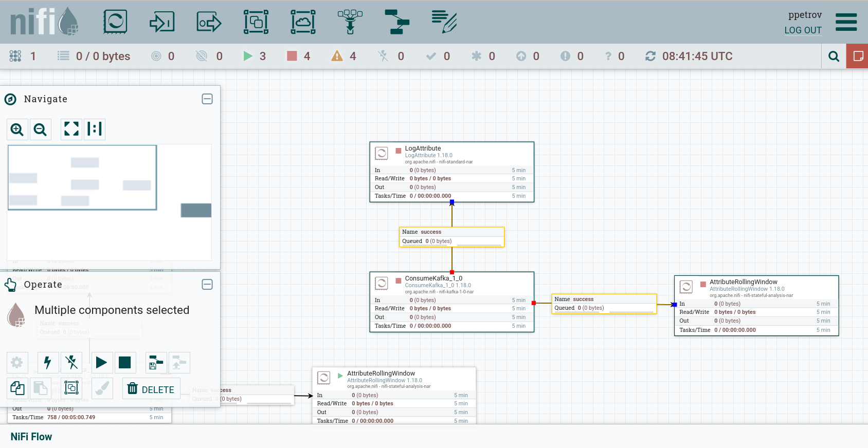Click the disabled components status icon
This screenshot has height=448, width=868.
click(x=383, y=56)
